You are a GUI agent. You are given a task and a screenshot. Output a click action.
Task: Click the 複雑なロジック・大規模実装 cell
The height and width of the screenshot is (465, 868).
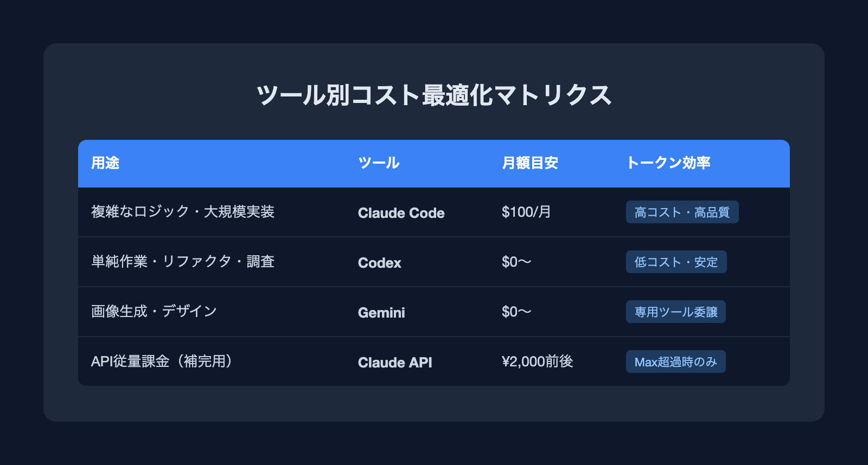[x=183, y=212]
